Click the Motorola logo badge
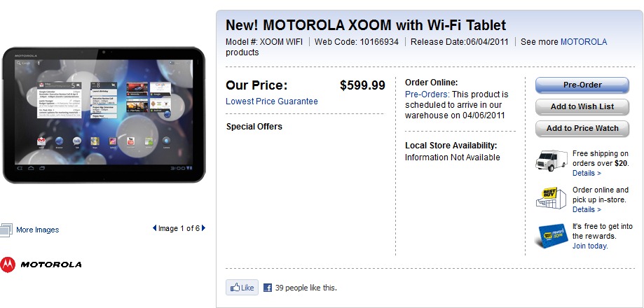 41,265
